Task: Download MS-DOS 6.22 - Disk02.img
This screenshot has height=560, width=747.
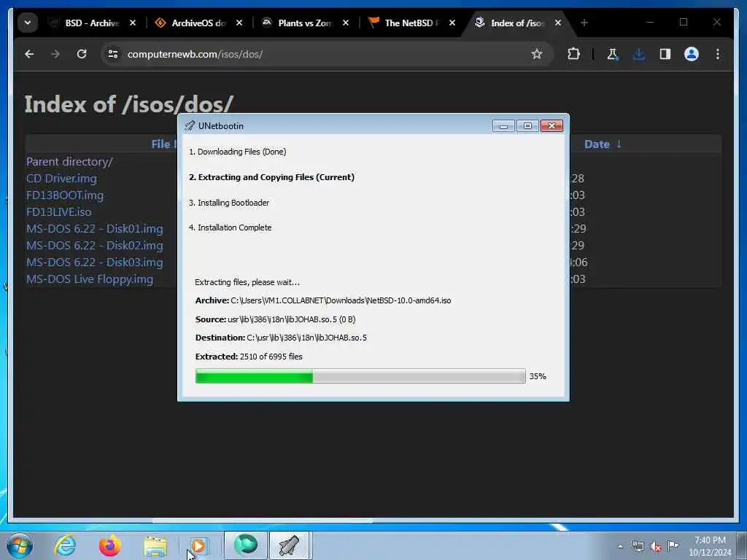Action: (x=94, y=246)
